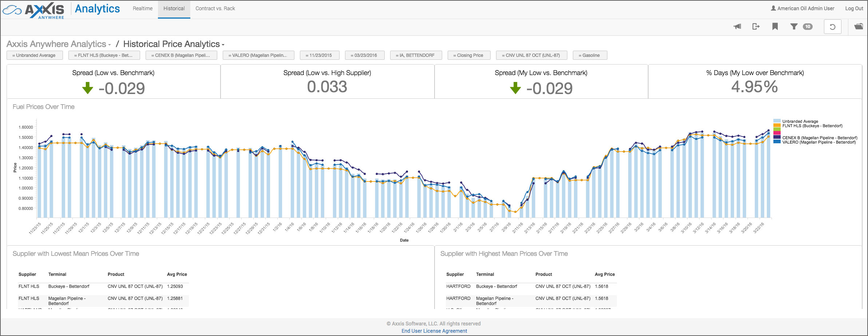
Task: Click the megaphone announcements icon
Action: pyautogui.click(x=737, y=27)
